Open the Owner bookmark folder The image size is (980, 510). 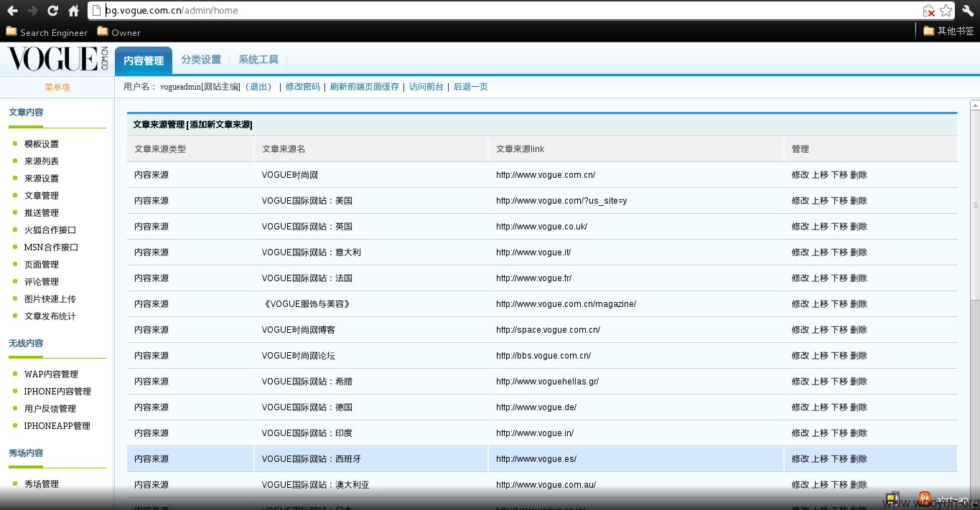point(118,32)
